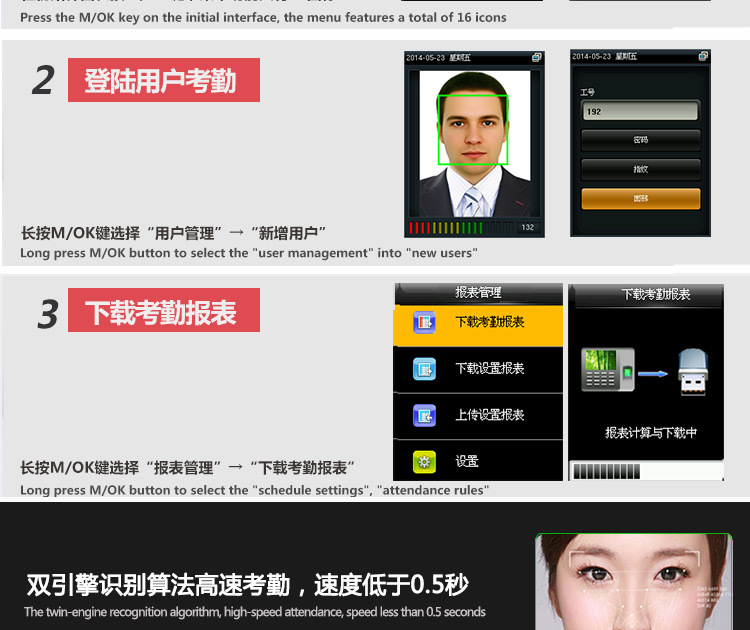Click the man's face photo on the scan screen

(475, 144)
